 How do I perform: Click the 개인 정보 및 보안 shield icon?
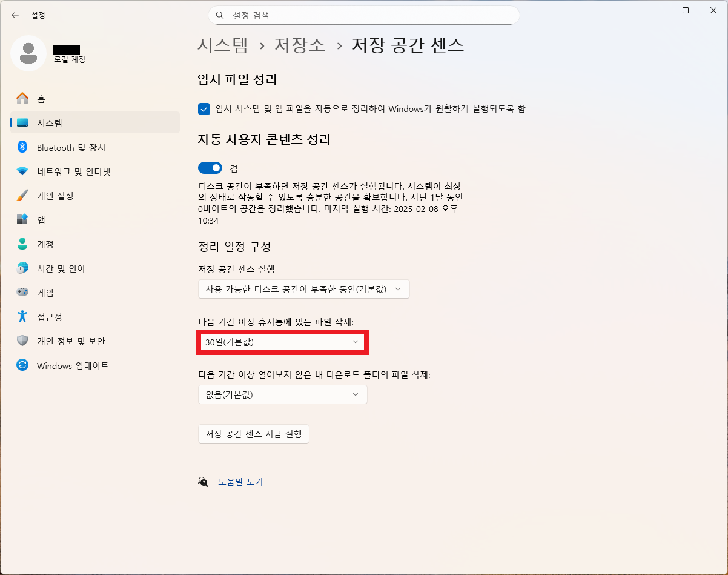click(x=22, y=341)
